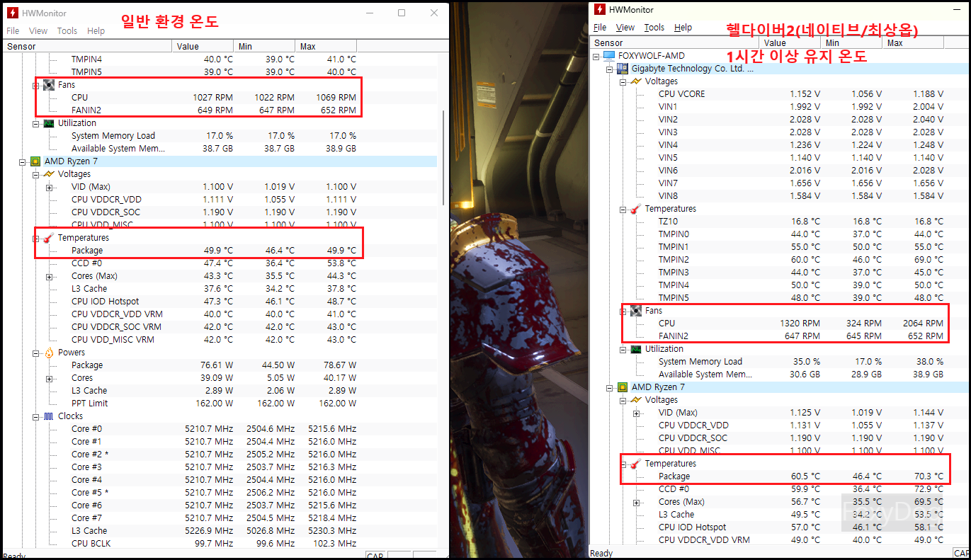Click the AMD Ryzen 7 chip icon in left window
Viewport: 971px width, 560px height.
pos(35,161)
